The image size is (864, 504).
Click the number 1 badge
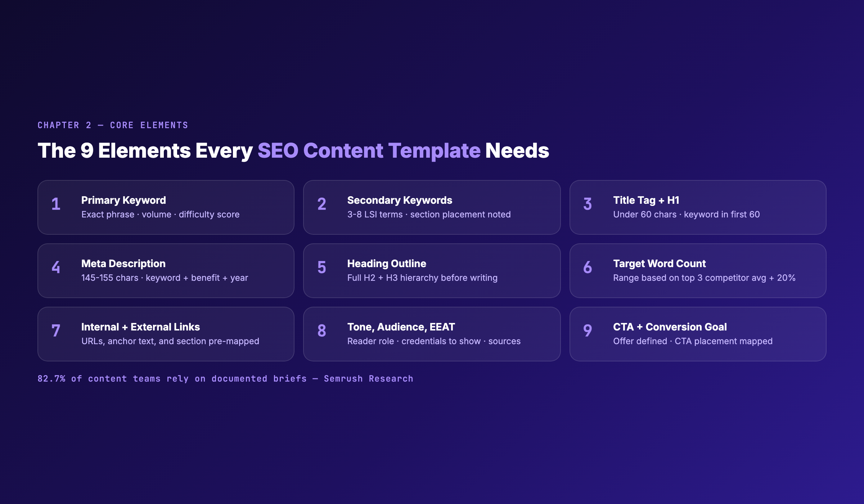point(56,204)
